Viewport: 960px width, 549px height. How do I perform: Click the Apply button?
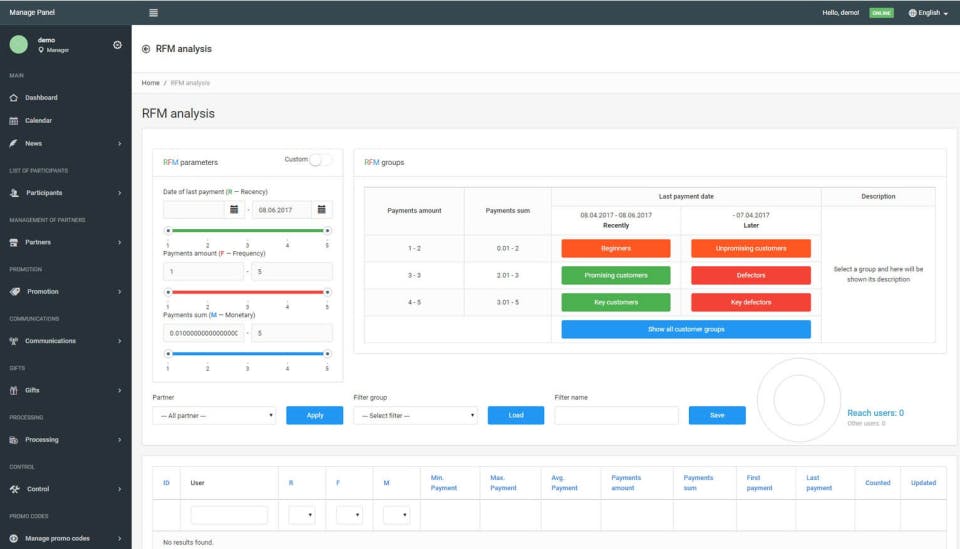pyautogui.click(x=315, y=415)
